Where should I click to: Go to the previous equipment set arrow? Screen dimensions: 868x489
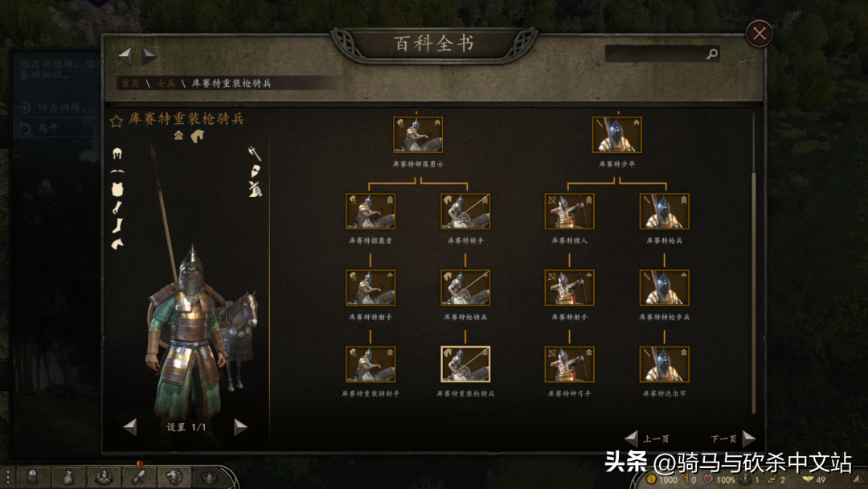[130, 427]
